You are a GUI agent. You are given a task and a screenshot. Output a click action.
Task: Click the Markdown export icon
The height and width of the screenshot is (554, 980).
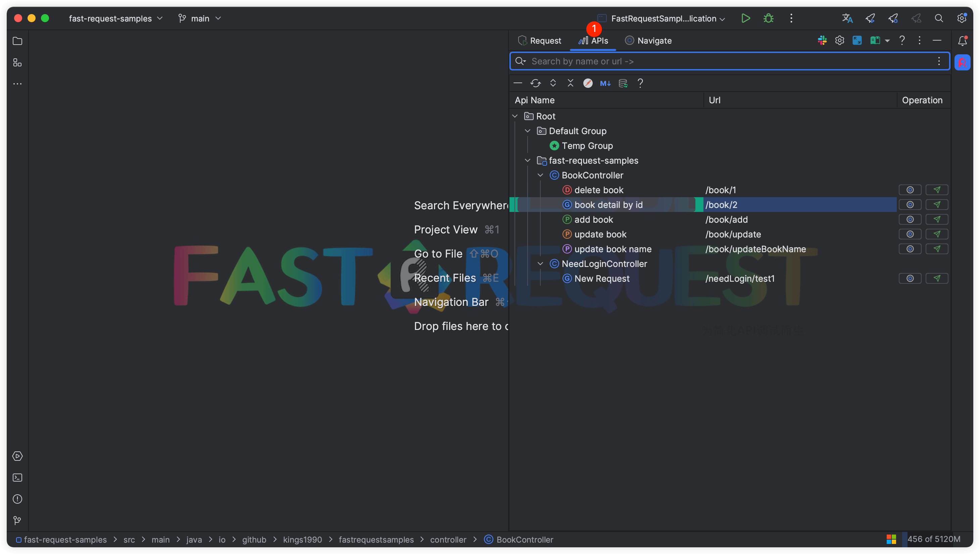pyautogui.click(x=605, y=83)
